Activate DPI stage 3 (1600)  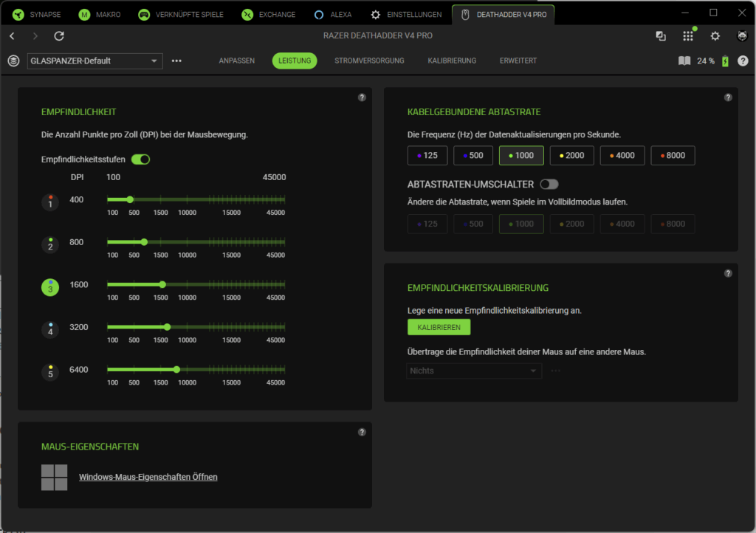pos(50,288)
